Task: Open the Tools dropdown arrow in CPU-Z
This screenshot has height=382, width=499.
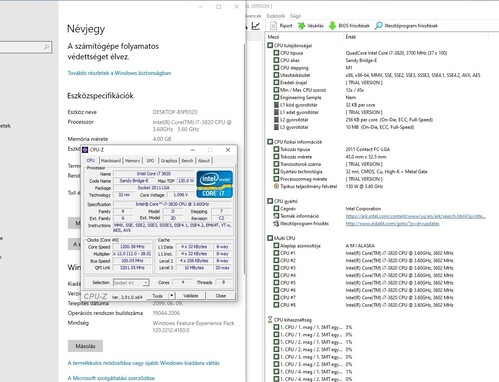Action: coord(172,296)
